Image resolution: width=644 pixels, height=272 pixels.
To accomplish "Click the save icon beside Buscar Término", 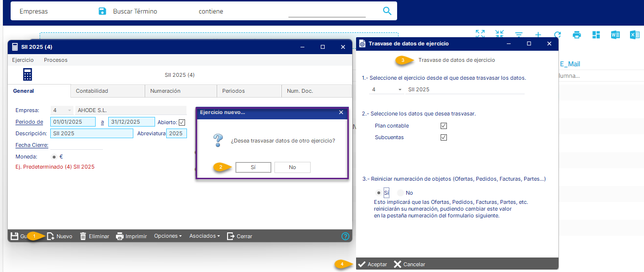I will (x=102, y=11).
